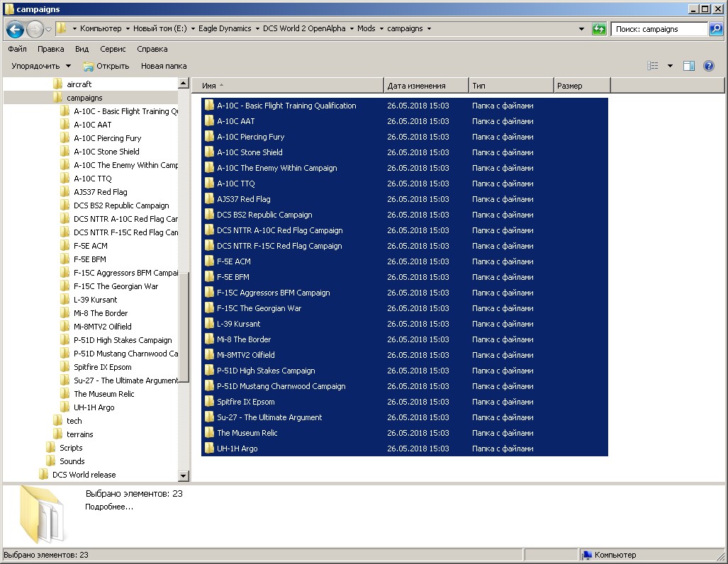Click the folder icon of 'Spitfire IX Epsom' in the list
Image resolution: width=728 pixels, height=564 pixels.
pos(209,402)
